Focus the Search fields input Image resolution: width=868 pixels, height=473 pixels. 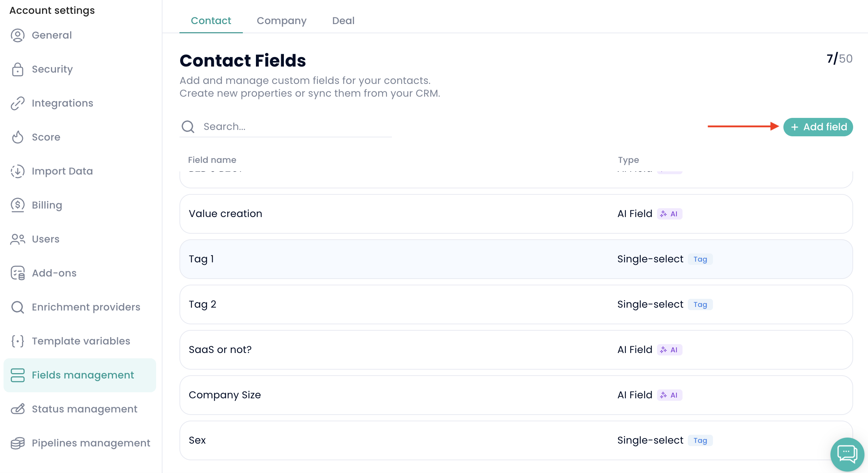[296, 127]
